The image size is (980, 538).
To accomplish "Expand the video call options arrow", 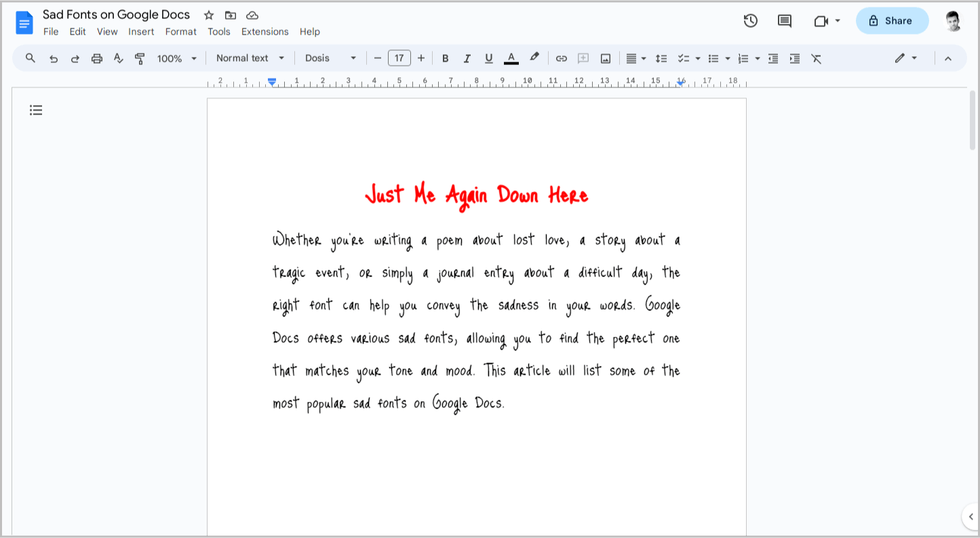I will (x=838, y=21).
